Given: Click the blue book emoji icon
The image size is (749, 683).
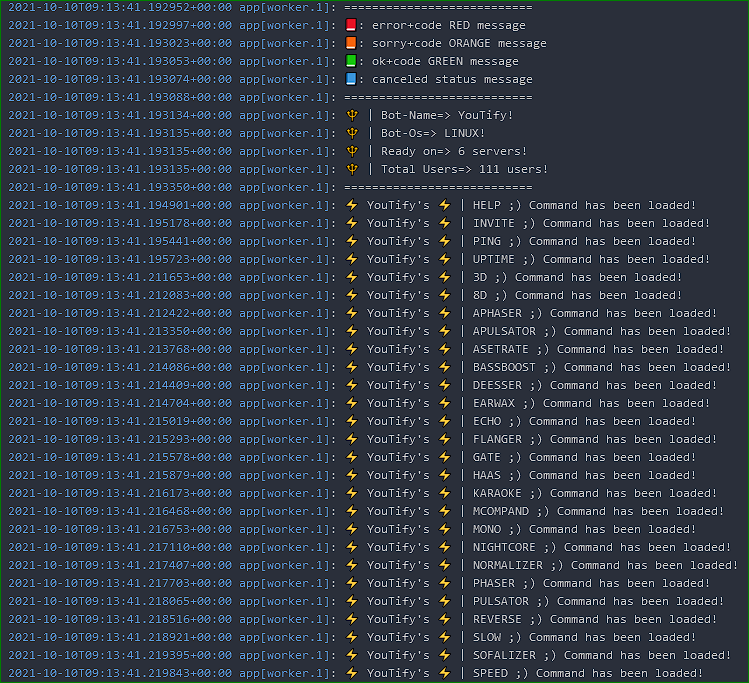Looking at the screenshot, I should pos(351,79).
